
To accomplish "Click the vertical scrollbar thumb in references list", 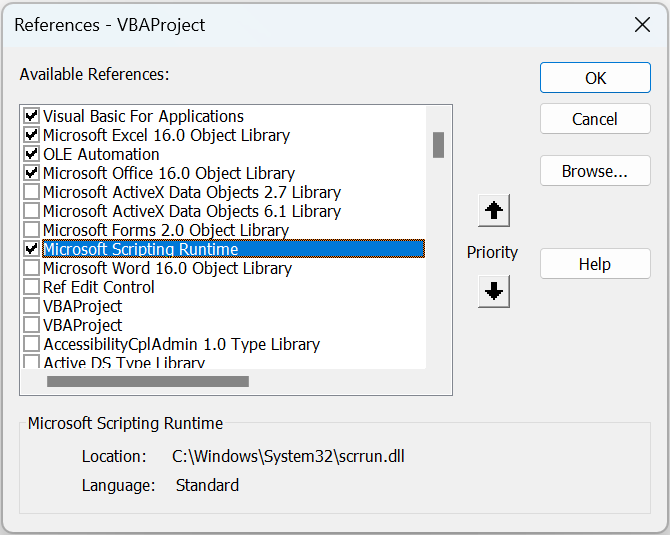I will [x=438, y=145].
